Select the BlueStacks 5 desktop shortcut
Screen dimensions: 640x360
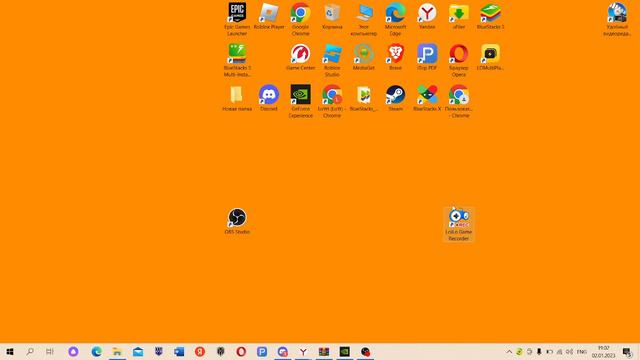pos(491,16)
